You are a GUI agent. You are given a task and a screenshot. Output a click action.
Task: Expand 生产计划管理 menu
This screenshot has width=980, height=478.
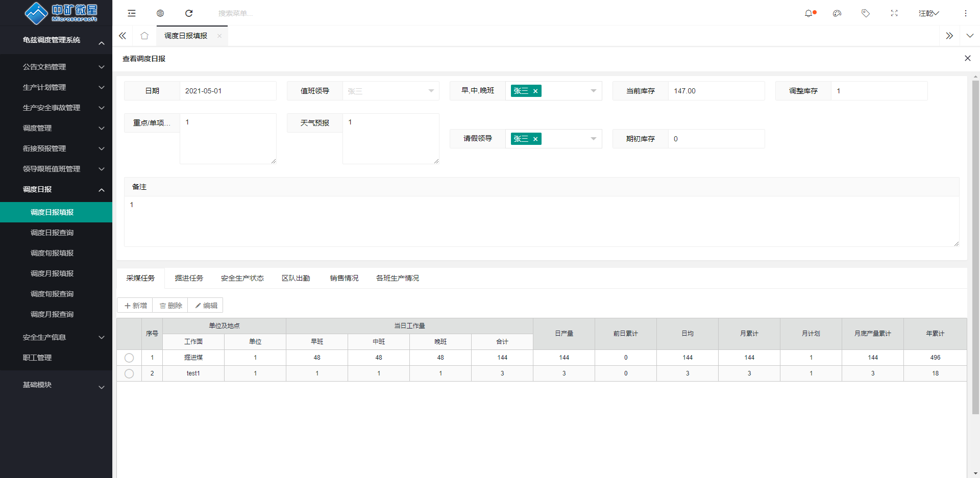coord(56,87)
